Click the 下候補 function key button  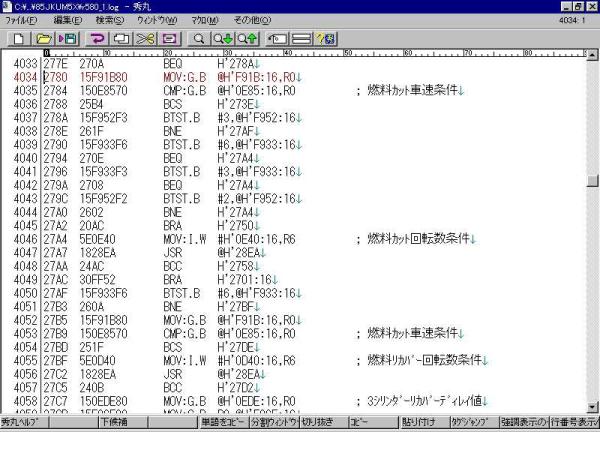123,422
